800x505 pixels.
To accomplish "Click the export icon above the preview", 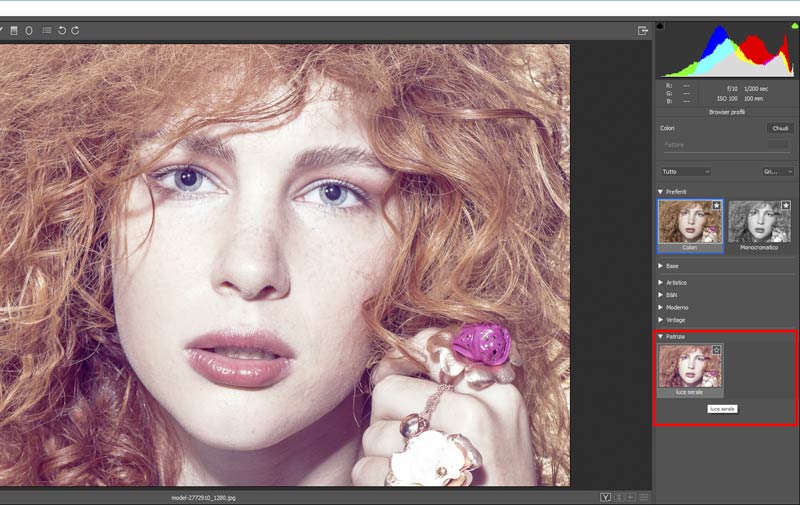I will [643, 31].
